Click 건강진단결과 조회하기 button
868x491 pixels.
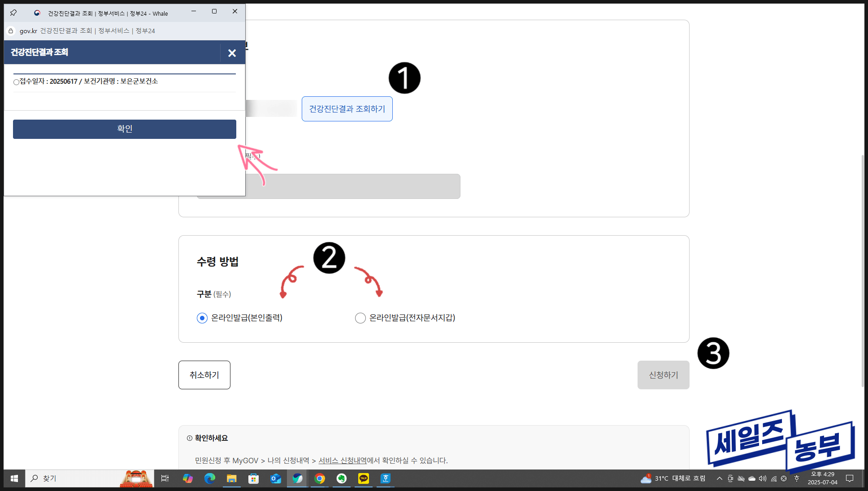coord(347,109)
